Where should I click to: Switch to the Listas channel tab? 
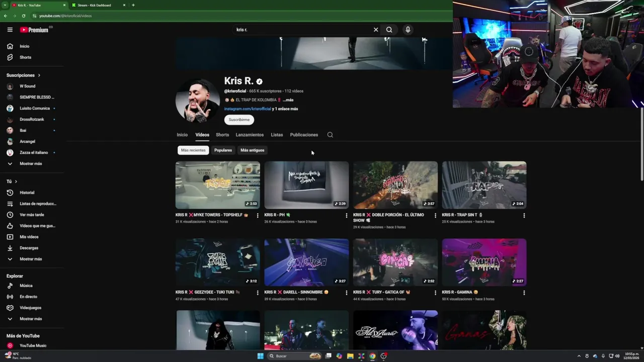[277, 135]
